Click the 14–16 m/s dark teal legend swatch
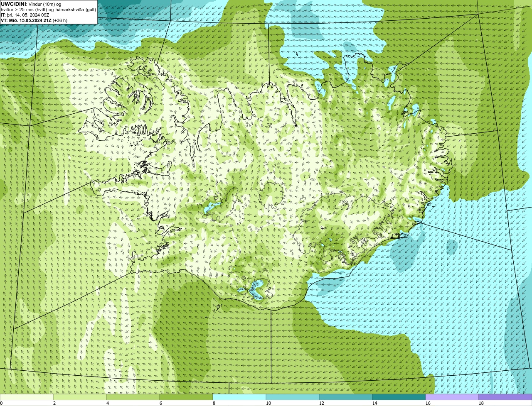 399,397
